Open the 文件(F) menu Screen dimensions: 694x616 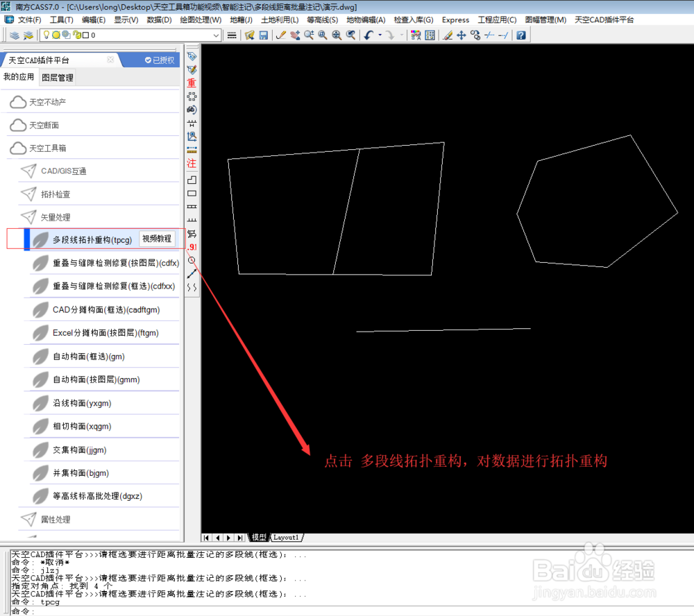coord(29,20)
